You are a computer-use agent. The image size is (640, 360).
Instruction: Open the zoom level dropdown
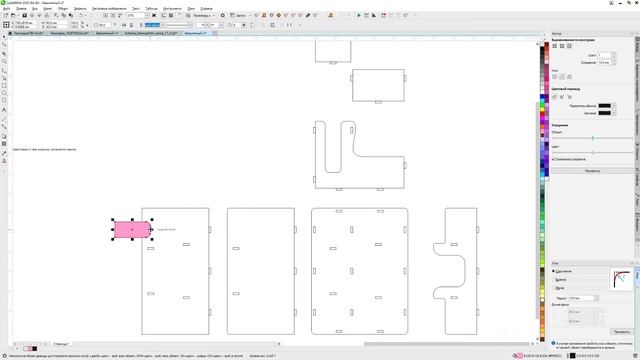[147, 16]
